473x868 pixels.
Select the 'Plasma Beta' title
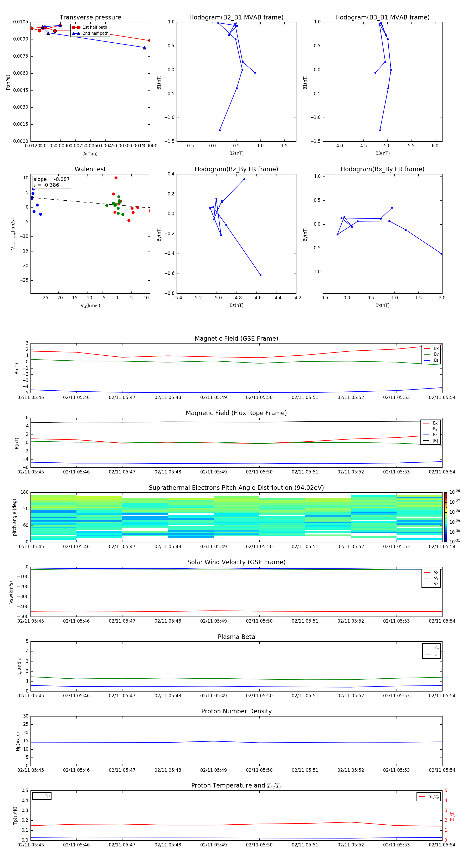click(236, 637)
